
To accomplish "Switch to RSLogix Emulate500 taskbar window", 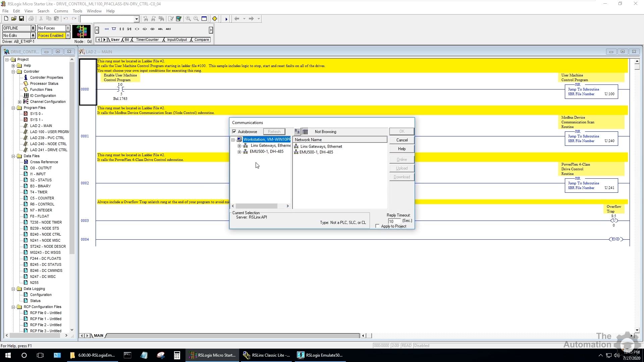I will coord(320,355).
